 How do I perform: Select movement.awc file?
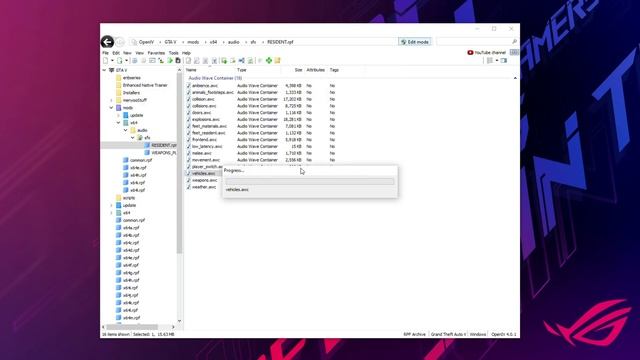tap(206, 160)
